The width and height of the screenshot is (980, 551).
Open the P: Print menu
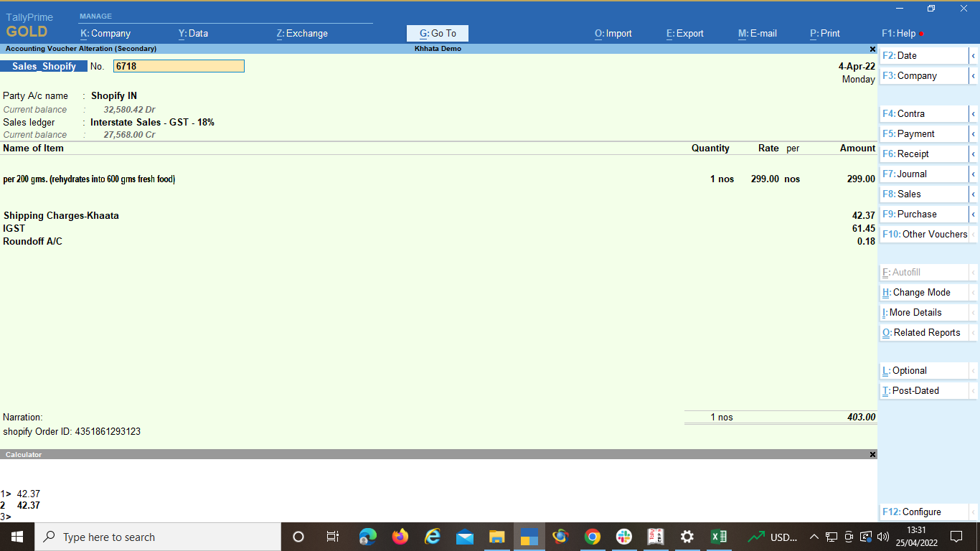click(x=825, y=33)
